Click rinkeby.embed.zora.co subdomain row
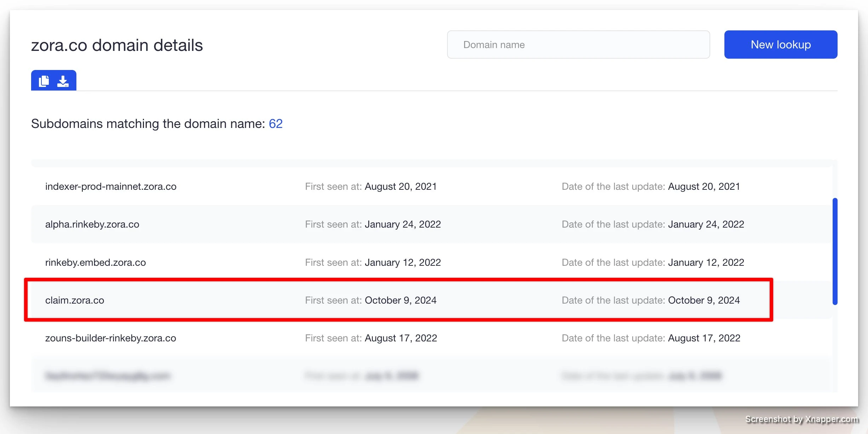 [x=96, y=263]
